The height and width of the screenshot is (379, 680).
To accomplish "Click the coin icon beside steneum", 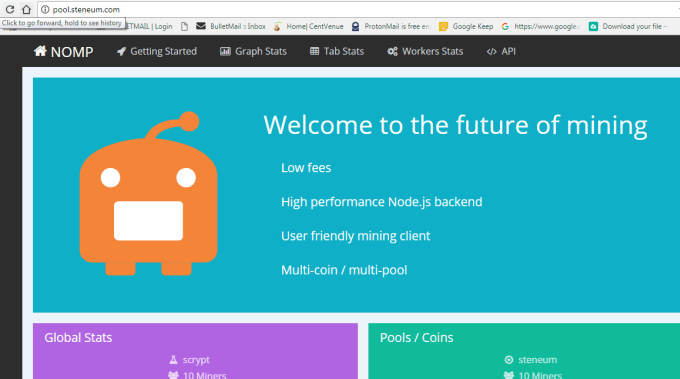I will coord(509,360).
